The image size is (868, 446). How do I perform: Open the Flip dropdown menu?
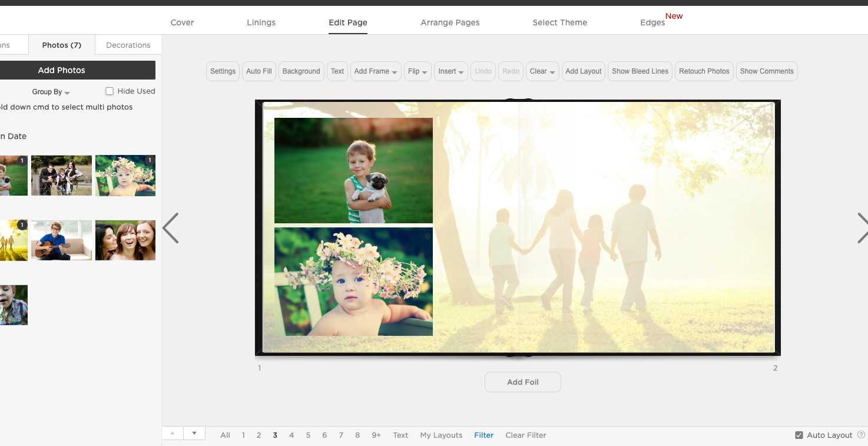click(x=418, y=71)
